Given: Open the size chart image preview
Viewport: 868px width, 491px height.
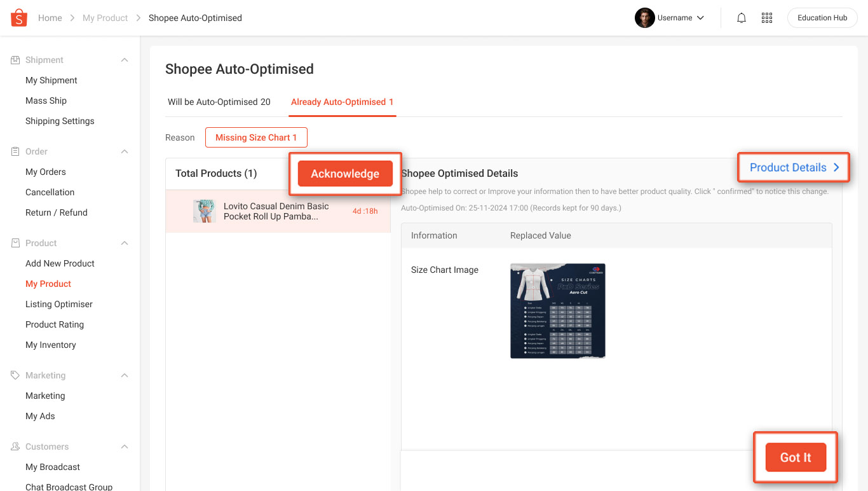Looking at the screenshot, I should pos(558,311).
